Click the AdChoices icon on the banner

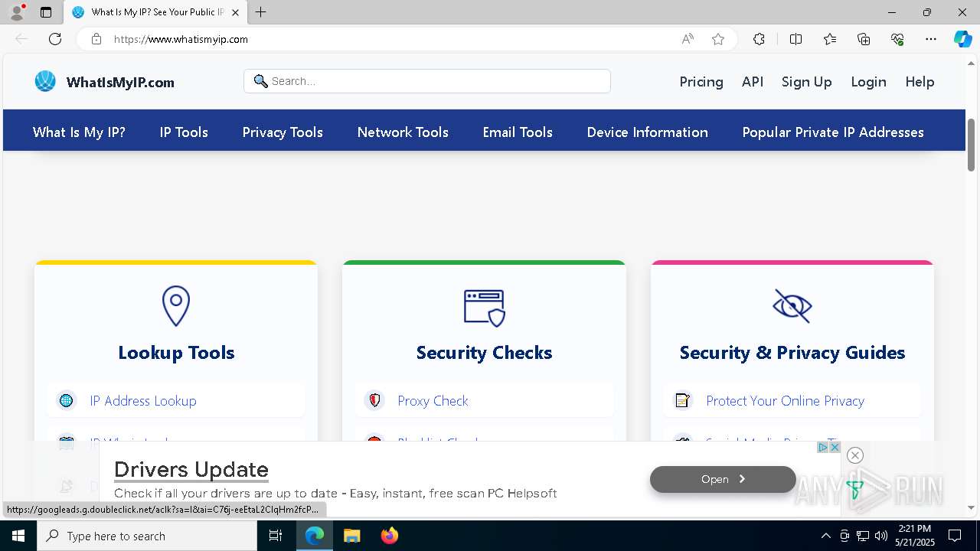coord(823,447)
